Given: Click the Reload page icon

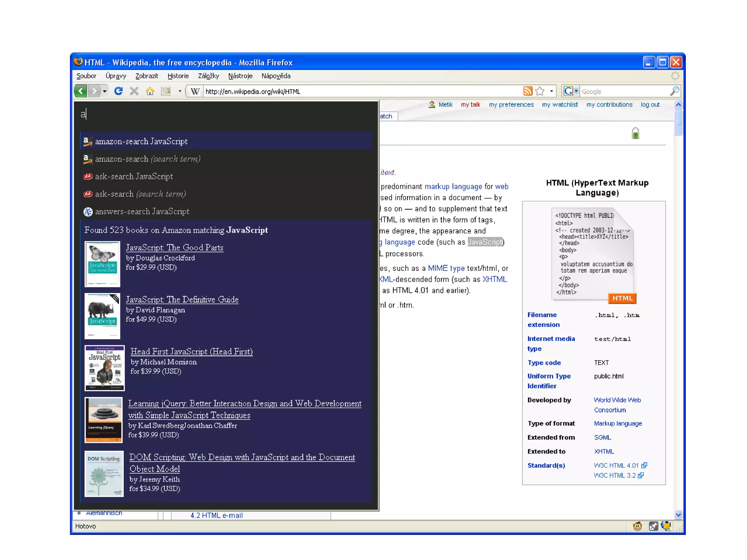Looking at the screenshot, I should (118, 91).
